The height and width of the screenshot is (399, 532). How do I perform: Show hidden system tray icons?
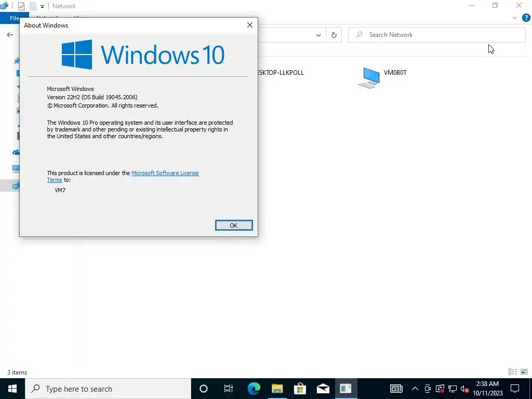(415, 389)
